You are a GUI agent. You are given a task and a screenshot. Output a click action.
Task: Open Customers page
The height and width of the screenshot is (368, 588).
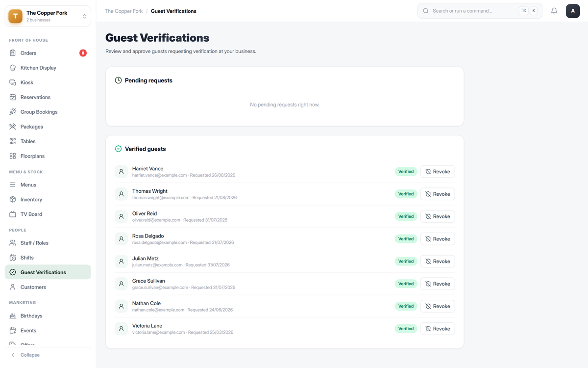pyautogui.click(x=48, y=287)
